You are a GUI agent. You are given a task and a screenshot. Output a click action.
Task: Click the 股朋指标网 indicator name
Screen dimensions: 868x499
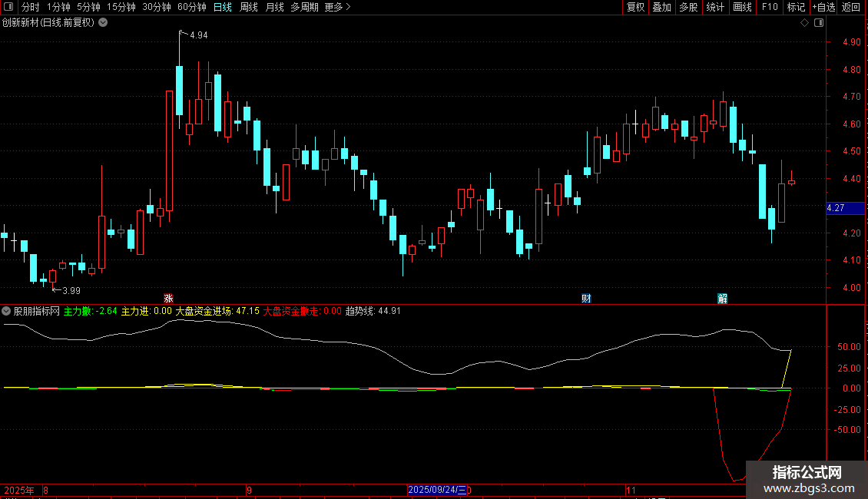(37, 311)
